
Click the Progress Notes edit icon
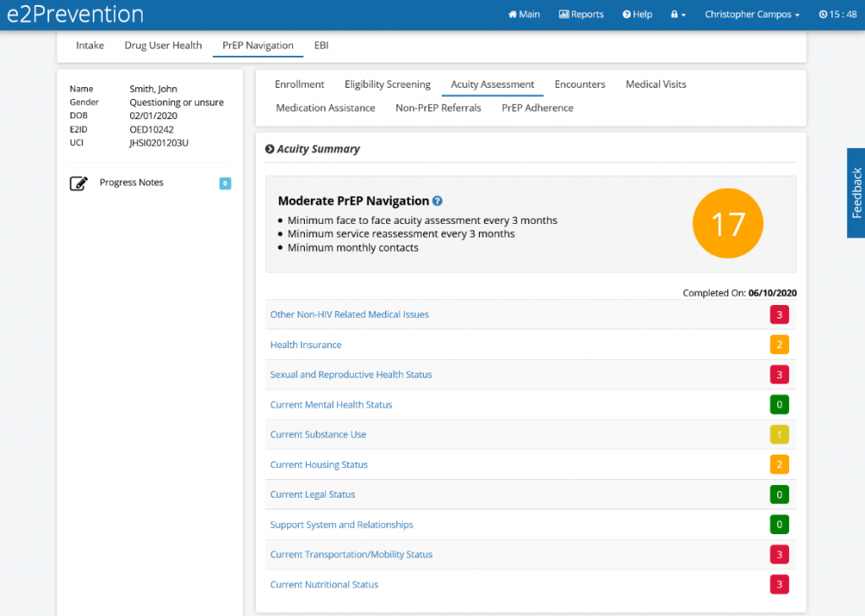coord(79,183)
